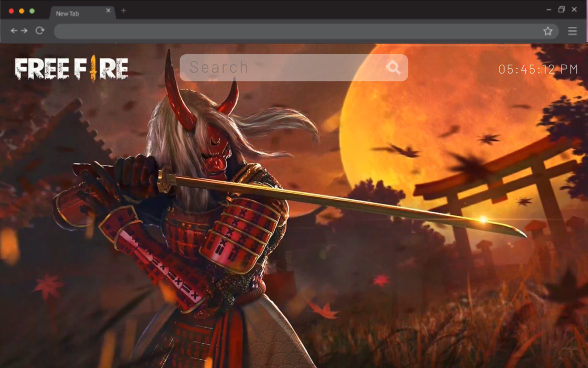
Task: Close the New Tab tab
Action: [x=108, y=11]
